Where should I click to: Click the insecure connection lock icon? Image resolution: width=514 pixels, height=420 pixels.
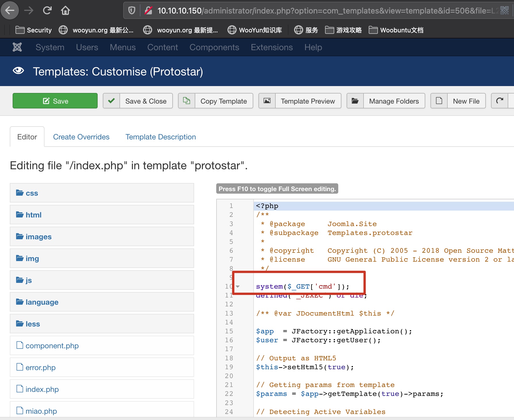coord(148,11)
